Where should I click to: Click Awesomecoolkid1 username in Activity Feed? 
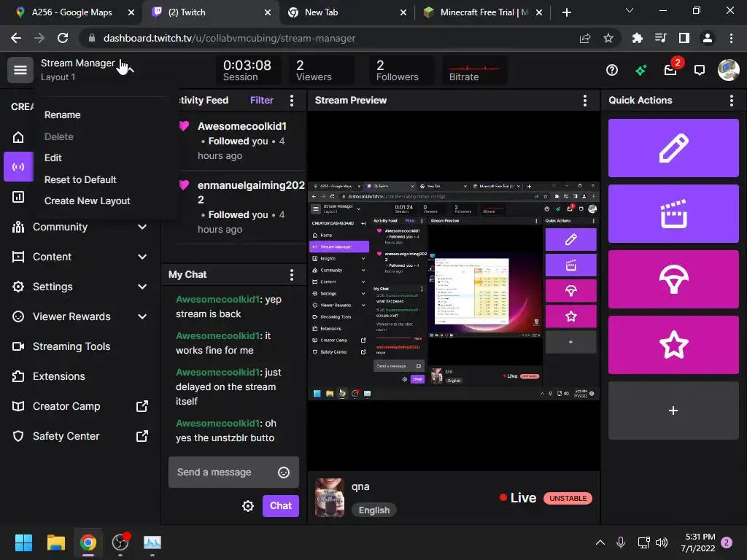(242, 126)
